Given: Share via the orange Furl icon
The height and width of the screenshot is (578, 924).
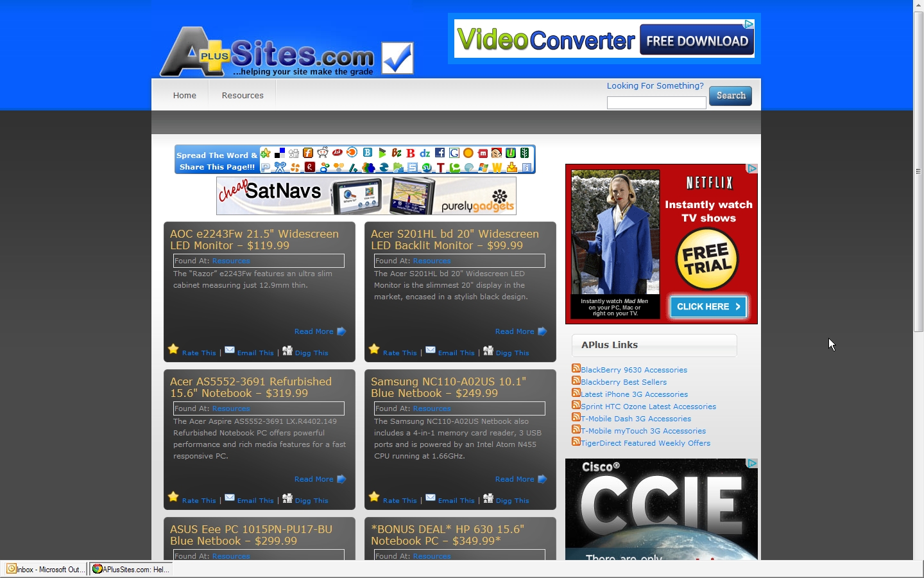Looking at the screenshot, I should [x=308, y=153].
